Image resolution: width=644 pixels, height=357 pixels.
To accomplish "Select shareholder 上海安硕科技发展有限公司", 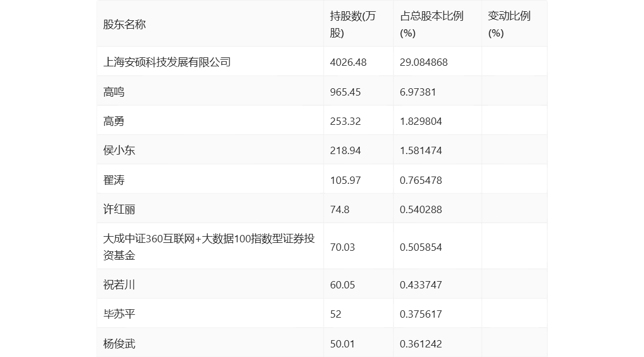I will (167, 62).
